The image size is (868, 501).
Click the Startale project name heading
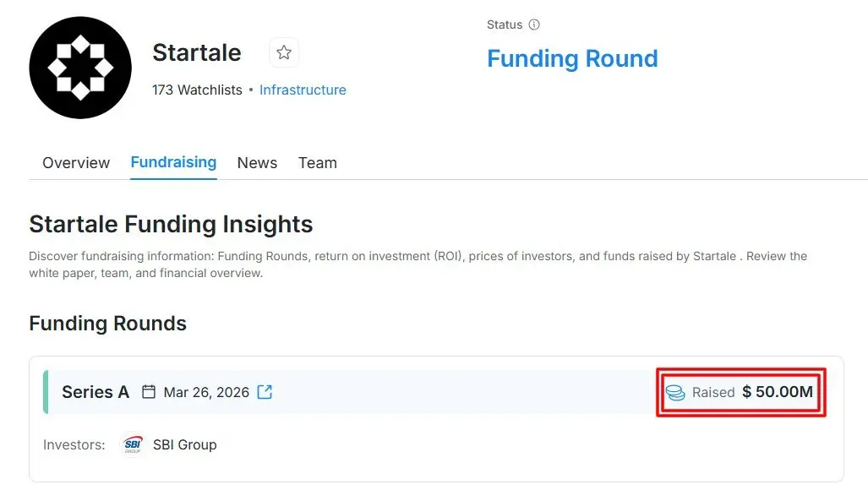(197, 52)
